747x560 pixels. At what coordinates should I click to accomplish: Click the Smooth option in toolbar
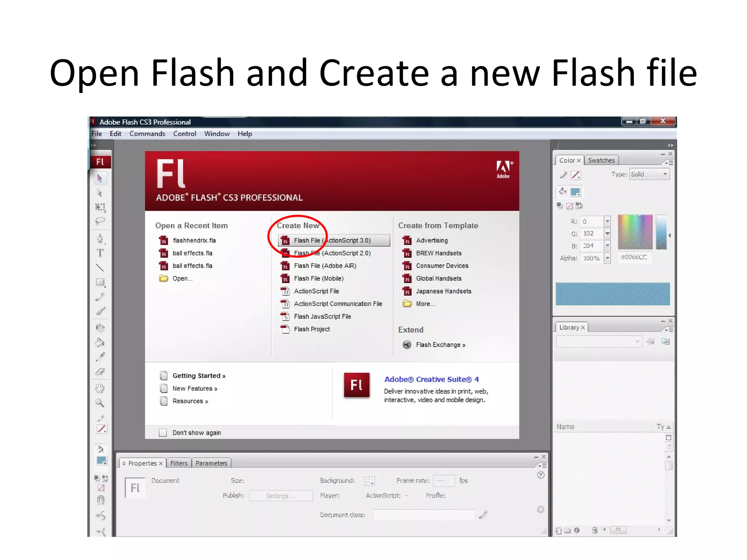coord(101,516)
